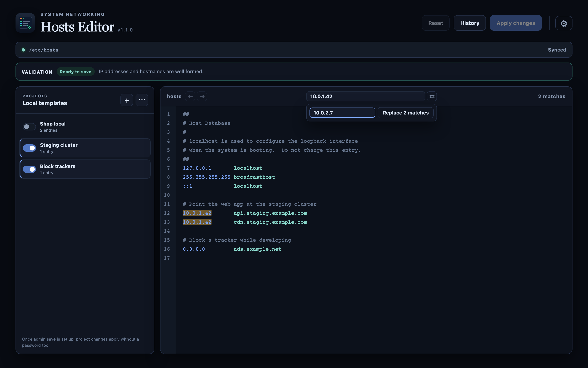Open the History button
Viewport: 588px width, 368px height.
coord(469,23)
